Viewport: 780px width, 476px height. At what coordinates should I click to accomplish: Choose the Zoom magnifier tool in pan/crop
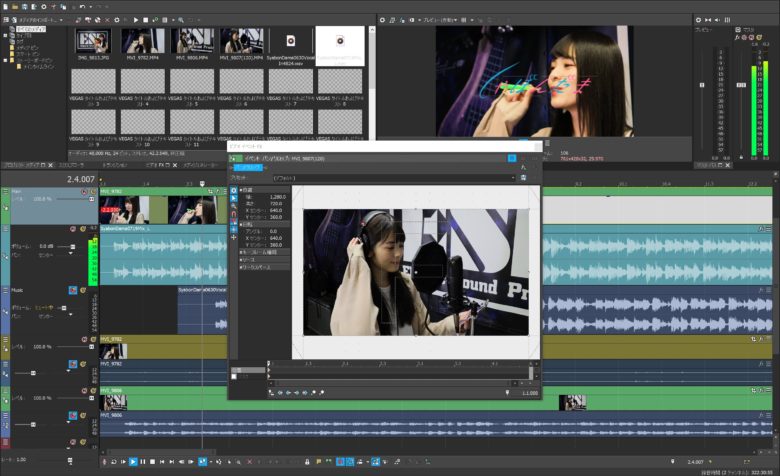(234, 206)
